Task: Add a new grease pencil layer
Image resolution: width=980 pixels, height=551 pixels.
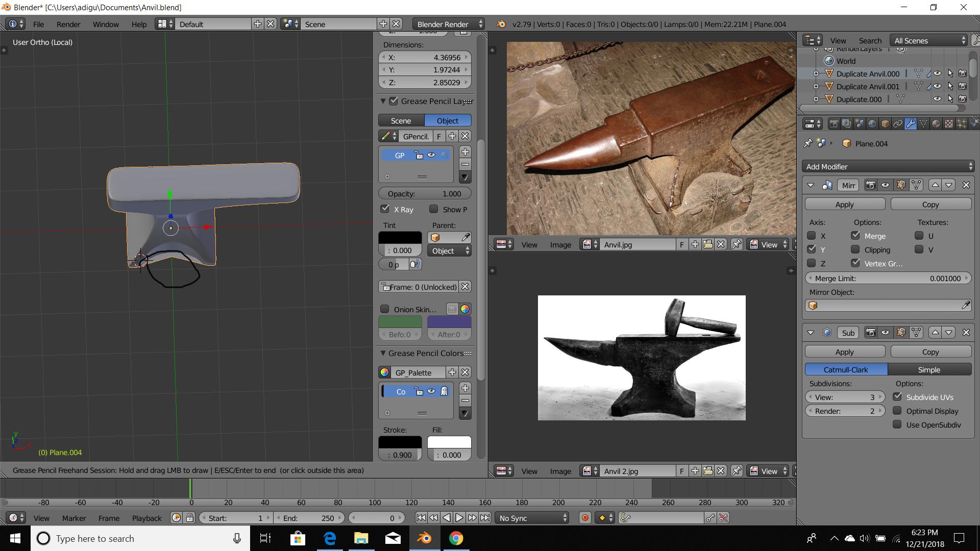Action: click(x=465, y=152)
